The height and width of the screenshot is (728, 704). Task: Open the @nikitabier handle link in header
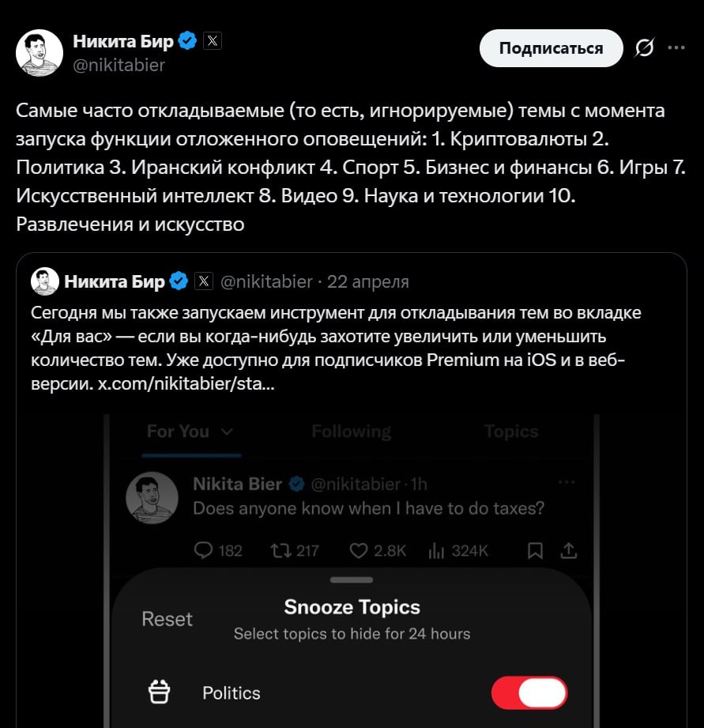coord(119,66)
